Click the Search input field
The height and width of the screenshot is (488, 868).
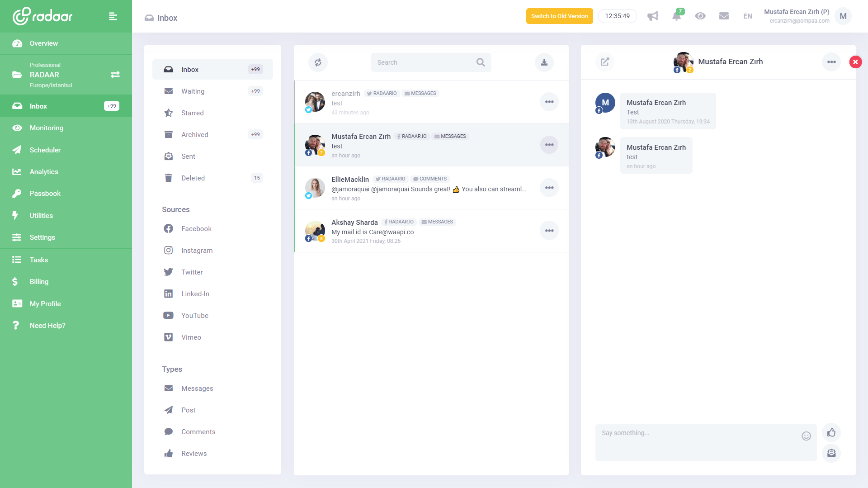point(425,62)
